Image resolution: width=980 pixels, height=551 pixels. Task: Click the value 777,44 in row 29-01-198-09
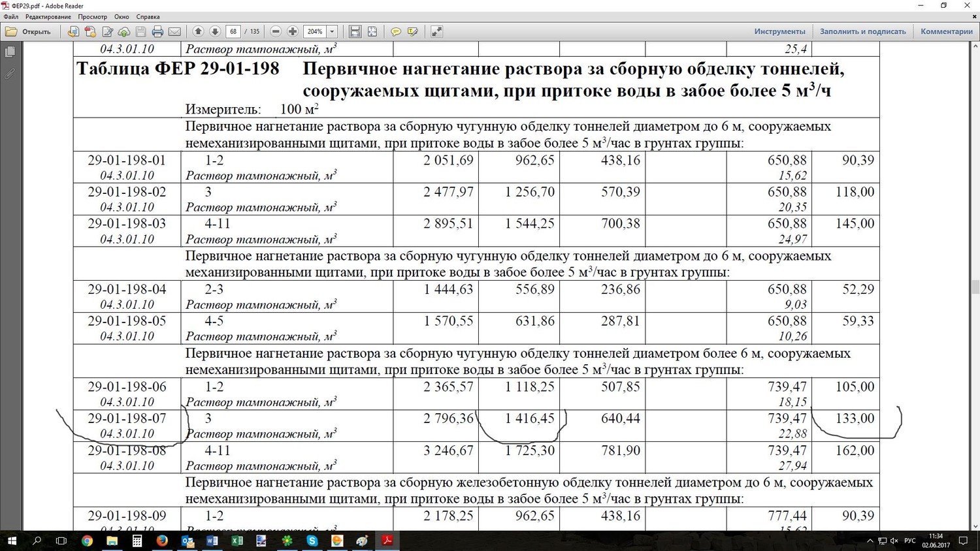[x=787, y=516]
